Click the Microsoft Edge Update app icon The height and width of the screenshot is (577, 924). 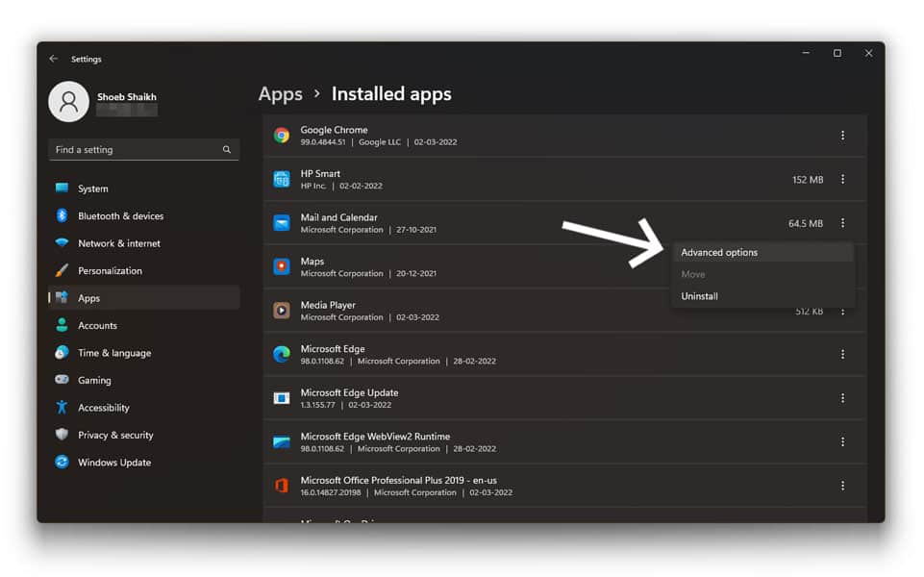tap(282, 398)
